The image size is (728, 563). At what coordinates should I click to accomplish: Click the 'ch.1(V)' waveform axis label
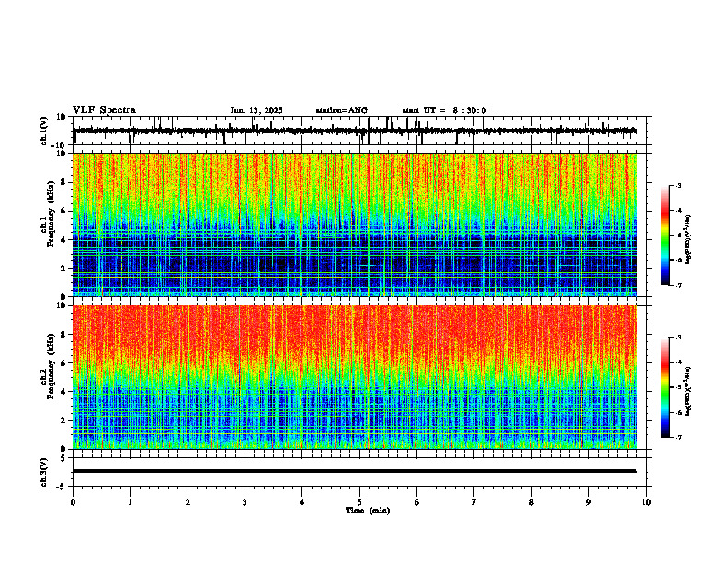pyautogui.click(x=44, y=131)
